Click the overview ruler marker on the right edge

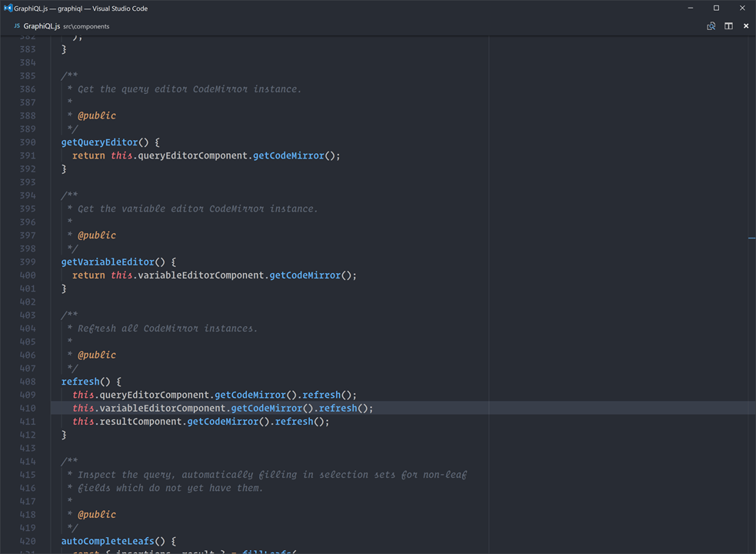(x=751, y=238)
